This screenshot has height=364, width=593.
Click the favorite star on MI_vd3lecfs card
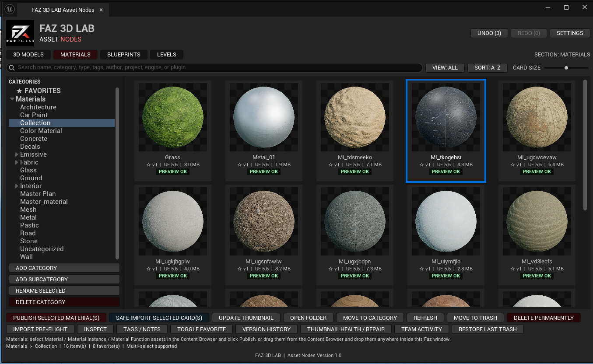(x=512, y=269)
